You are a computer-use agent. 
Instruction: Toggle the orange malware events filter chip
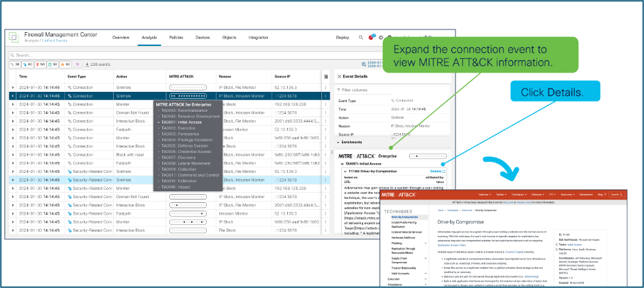pyautogui.click(x=65, y=64)
